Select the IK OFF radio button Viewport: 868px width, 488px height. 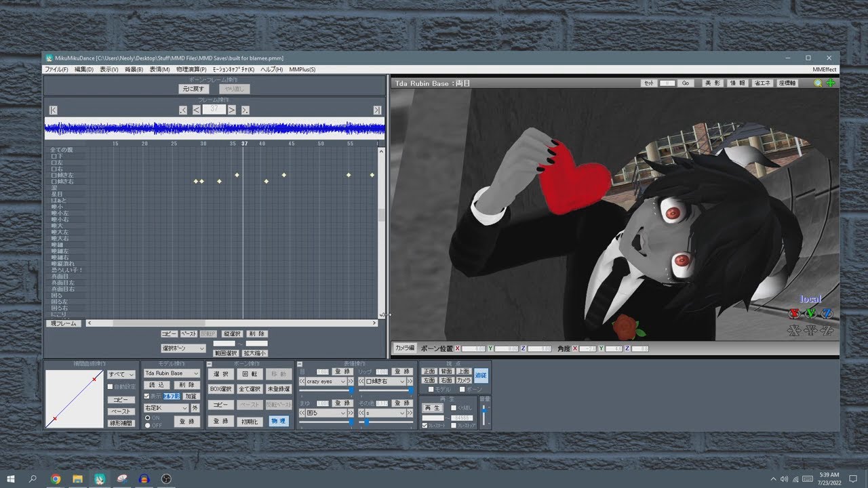pos(148,425)
